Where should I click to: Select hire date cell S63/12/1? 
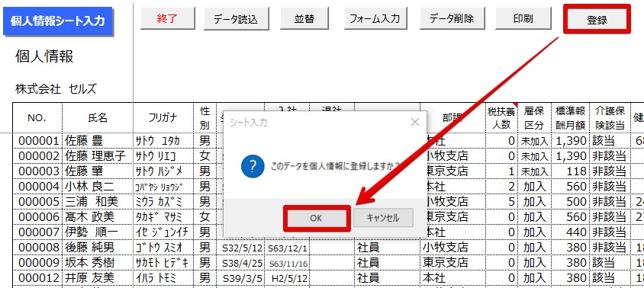pyautogui.click(x=288, y=248)
